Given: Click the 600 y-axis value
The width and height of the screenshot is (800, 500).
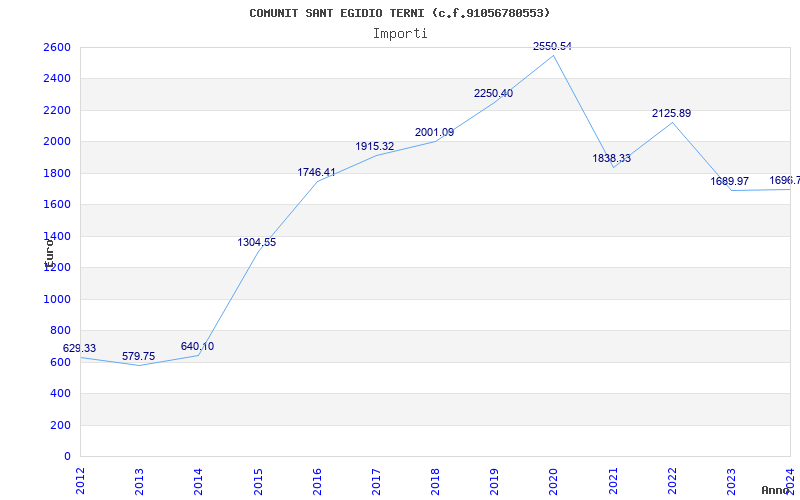Looking at the screenshot, I should pyautogui.click(x=60, y=362).
